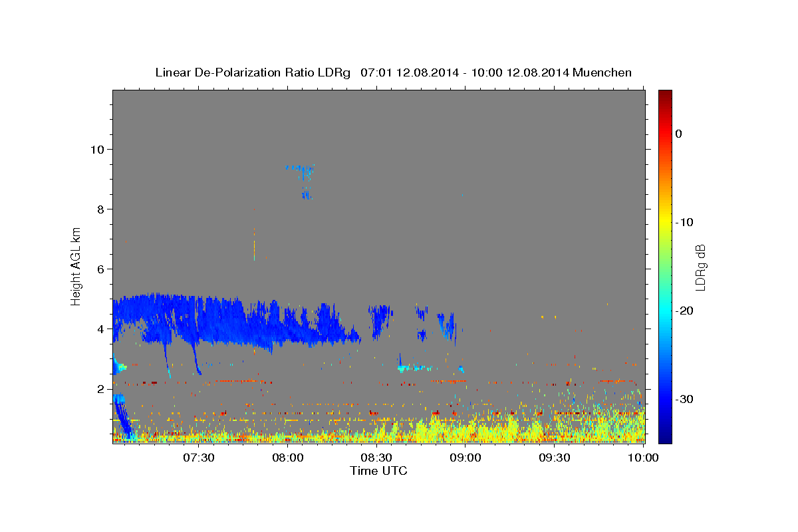Image resolution: width=798 pixels, height=532 pixels.
Task: Click the height tick label 2
Action: coord(99,389)
